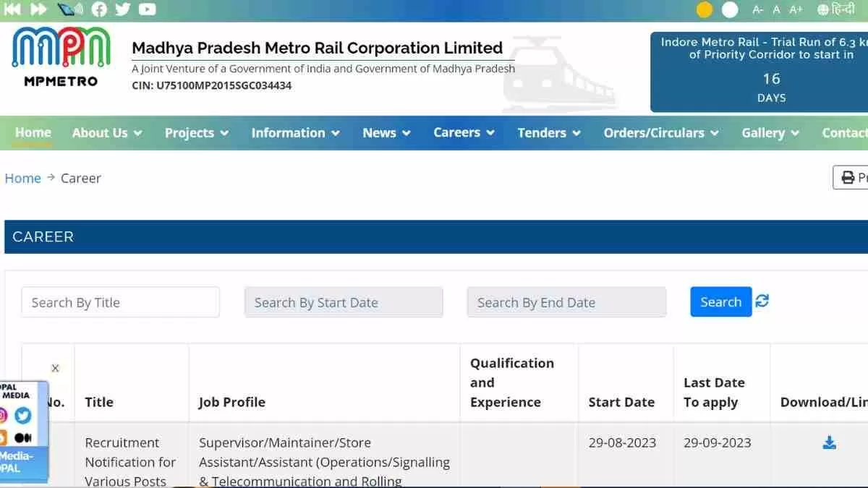Expand the Information menu
This screenshot has height=488, width=868.
pos(296,133)
